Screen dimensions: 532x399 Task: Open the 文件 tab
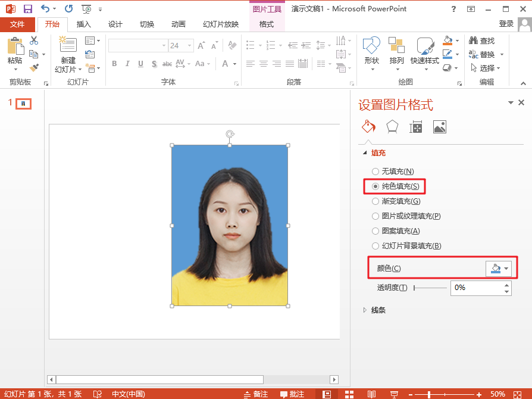coord(17,24)
